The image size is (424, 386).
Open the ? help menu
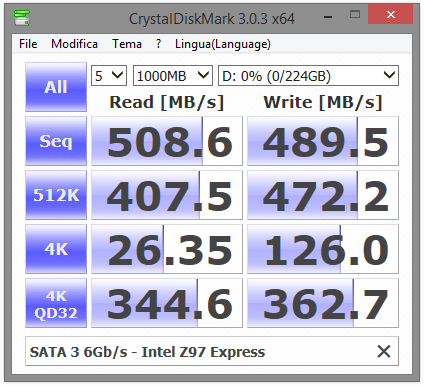[x=158, y=44]
